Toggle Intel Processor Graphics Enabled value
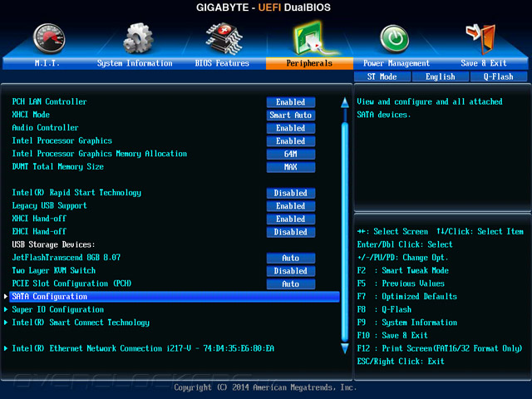The width and height of the screenshot is (532, 399). click(291, 141)
